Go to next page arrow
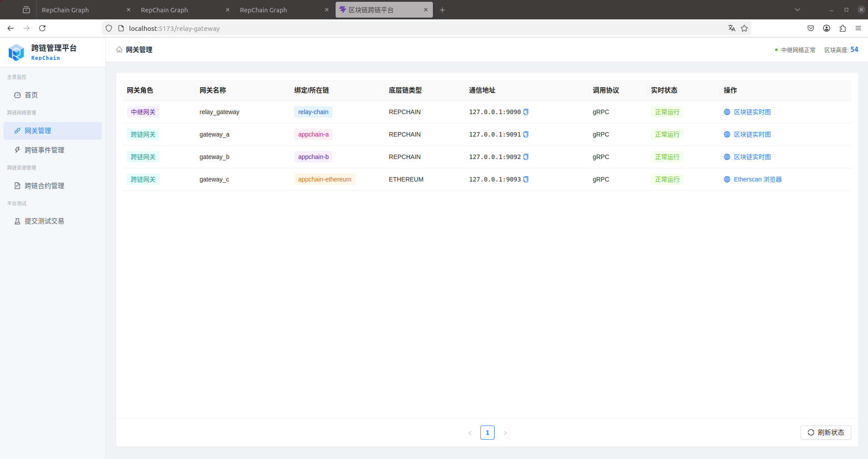The width and height of the screenshot is (868, 459). coord(505,433)
